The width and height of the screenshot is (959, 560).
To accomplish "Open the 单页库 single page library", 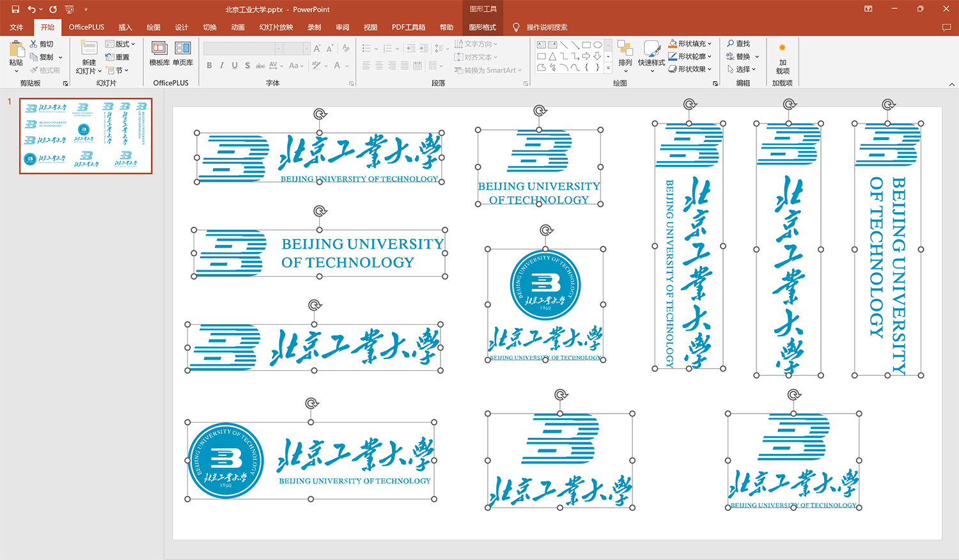I will point(183,54).
